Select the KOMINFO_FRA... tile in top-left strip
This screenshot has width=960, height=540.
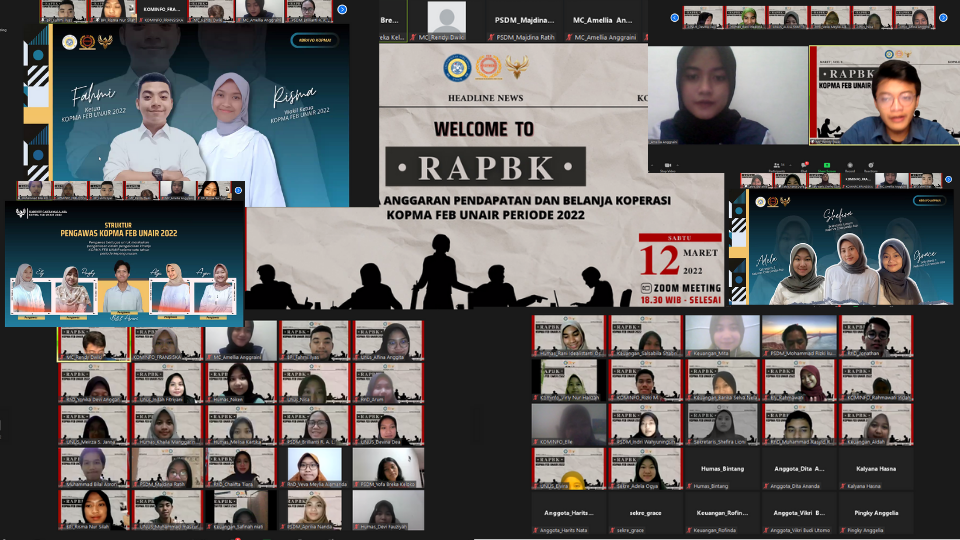click(x=162, y=11)
